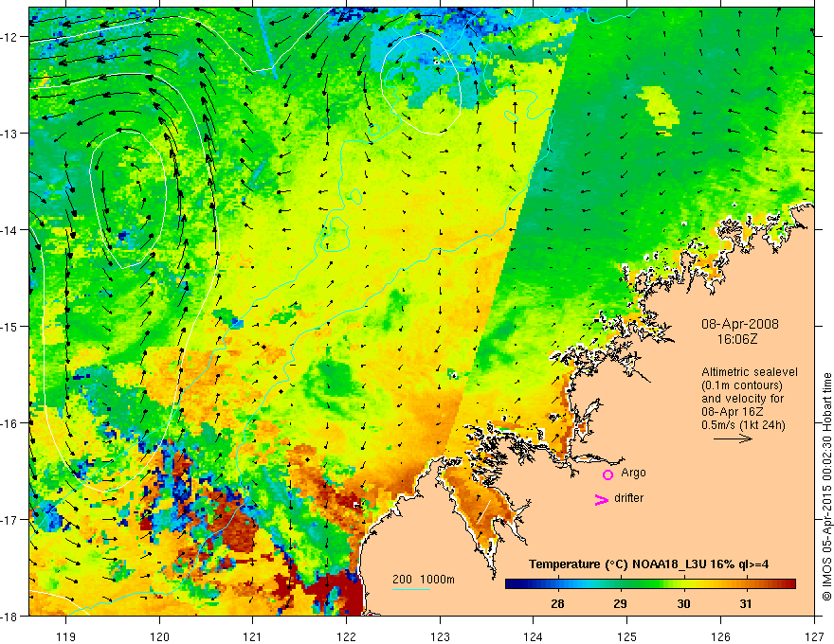Click the '127' longitude axis label
Viewport: 834px width, 644px height.
[814, 636]
